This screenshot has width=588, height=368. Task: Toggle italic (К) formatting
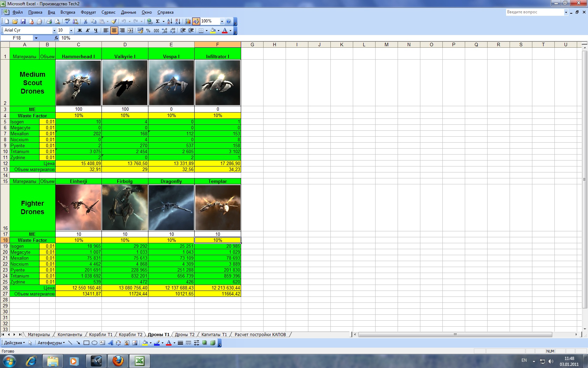pos(88,30)
